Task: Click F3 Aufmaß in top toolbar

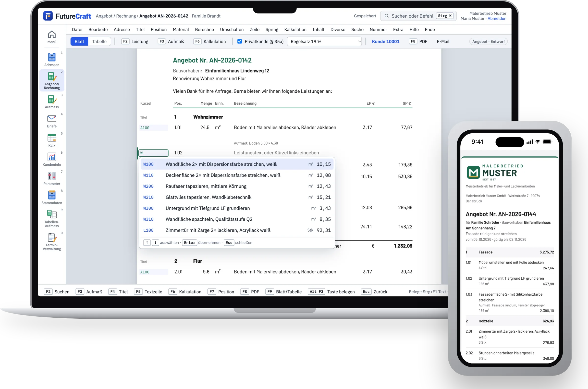Action: 171,41
